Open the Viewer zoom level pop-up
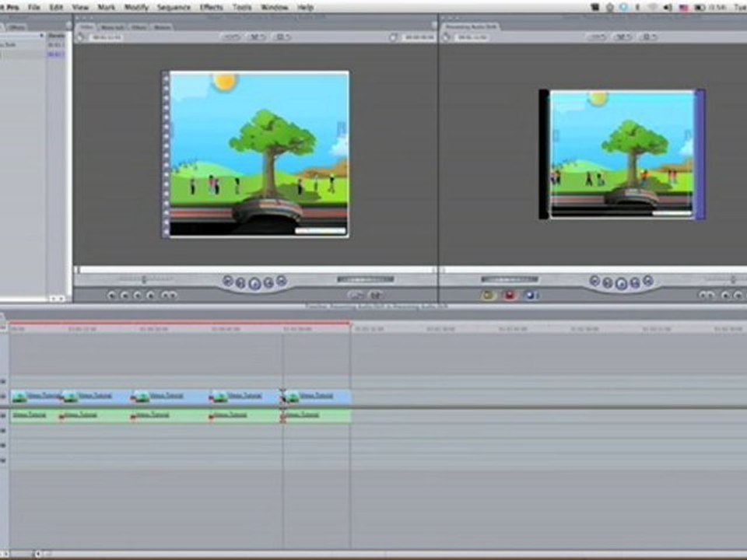 [232, 37]
